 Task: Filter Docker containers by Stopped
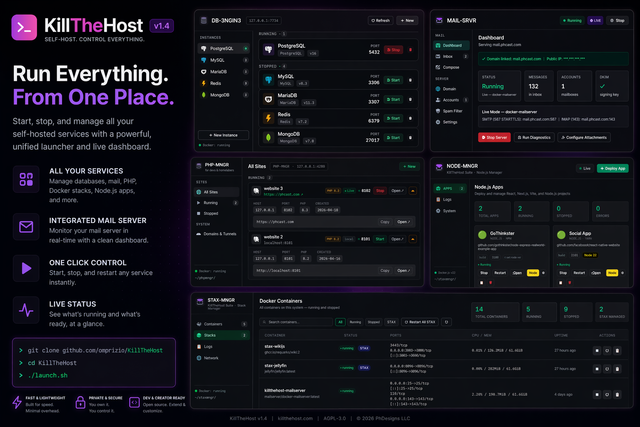tap(374, 322)
